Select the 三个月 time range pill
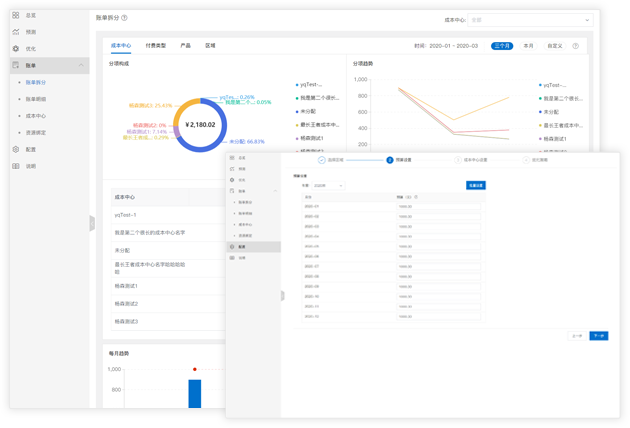Image resolution: width=630 pixels, height=428 pixels. click(502, 46)
